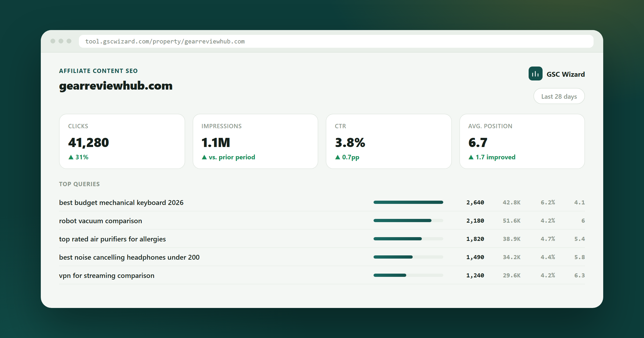Screen dimensions: 644x338
Task: Click the 6.7 average position total
Action: tap(478, 143)
